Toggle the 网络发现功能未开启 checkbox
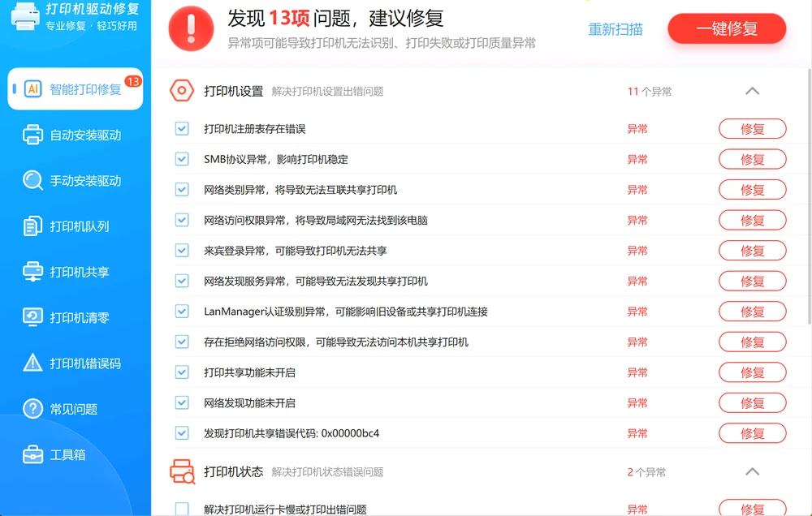The height and width of the screenshot is (516, 812). click(x=182, y=402)
